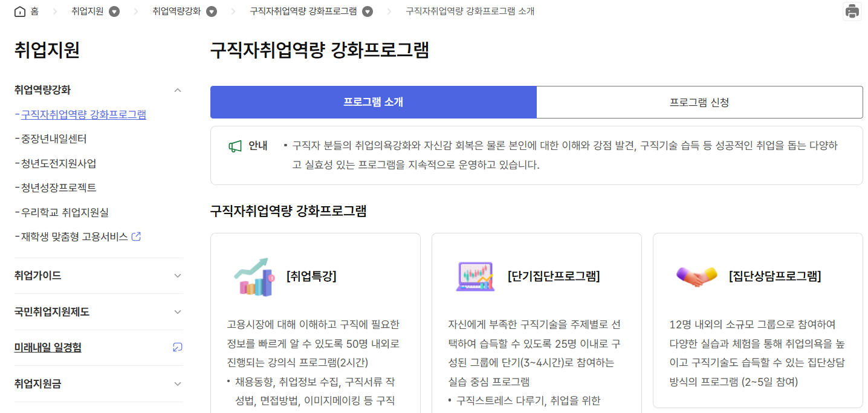Image resolution: width=868 pixels, height=413 pixels.
Task: Open the 우리학교 취업지원실 page
Action: point(66,212)
